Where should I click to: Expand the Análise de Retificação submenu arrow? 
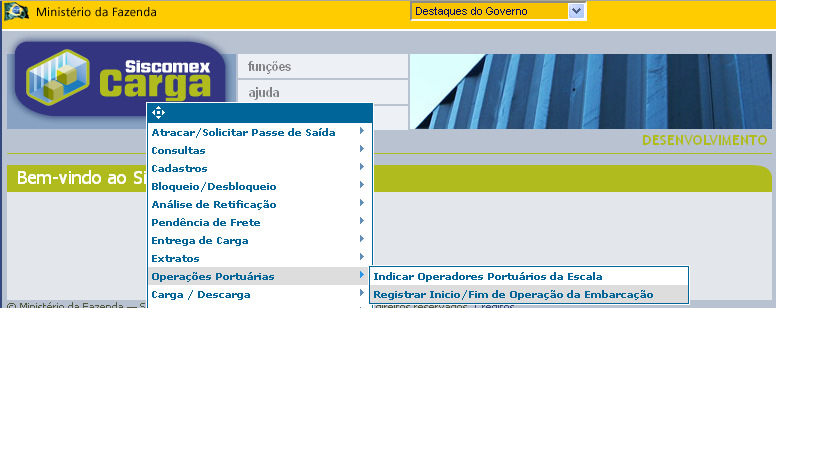361,203
